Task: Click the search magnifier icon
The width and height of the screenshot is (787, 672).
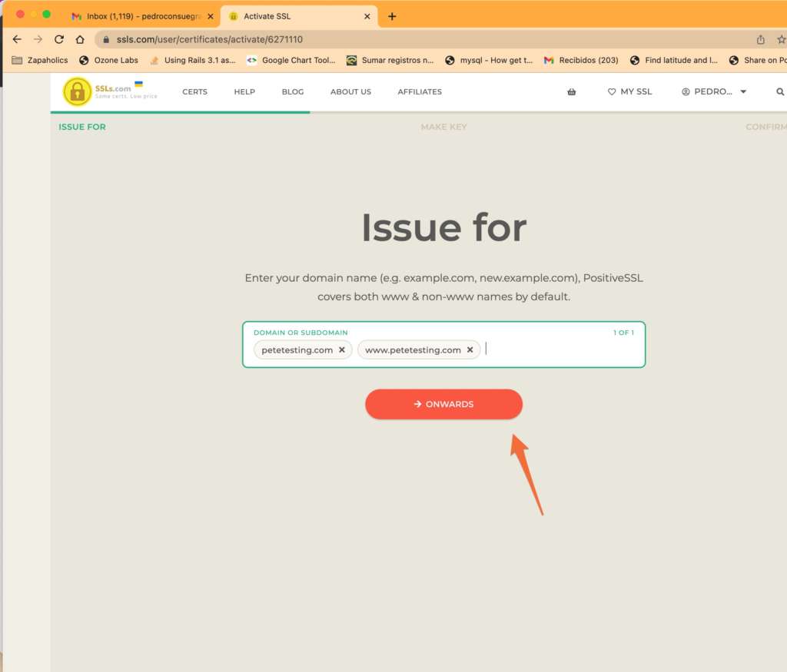Action: (780, 91)
